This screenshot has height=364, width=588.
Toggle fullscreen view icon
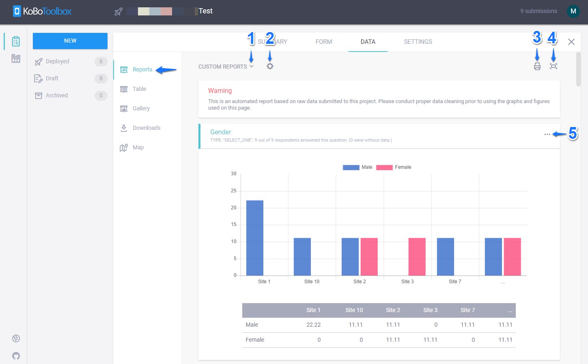pyautogui.click(x=553, y=66)
